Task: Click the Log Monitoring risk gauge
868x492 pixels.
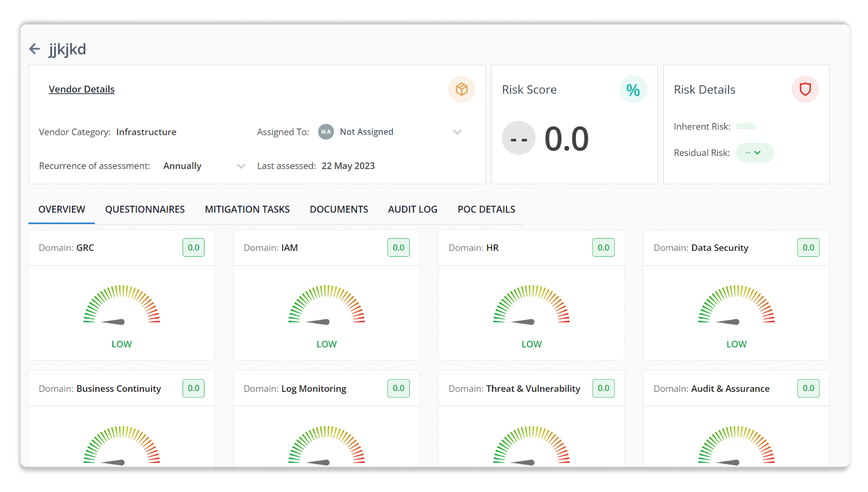Action: point(326,446)
